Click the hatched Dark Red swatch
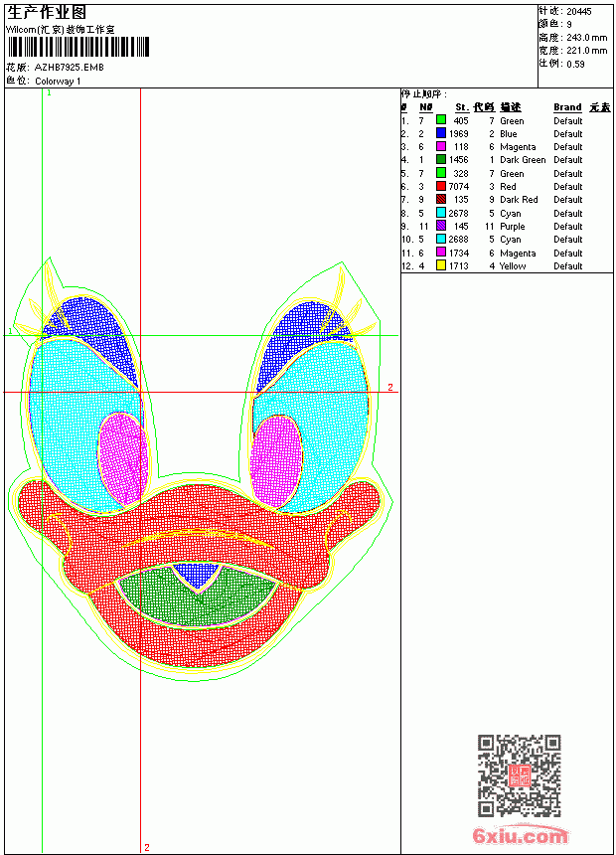 [x=441, y=199]
